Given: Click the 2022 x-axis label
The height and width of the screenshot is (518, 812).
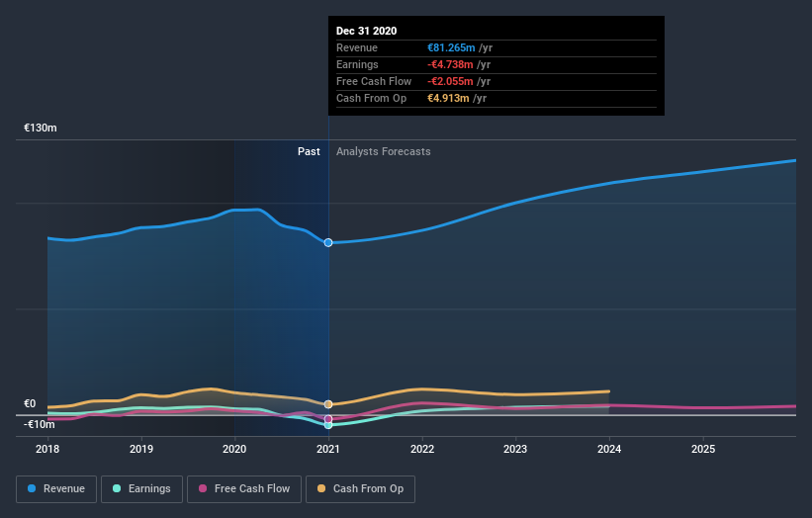Looking at the screenshot, I should [422, 449].
